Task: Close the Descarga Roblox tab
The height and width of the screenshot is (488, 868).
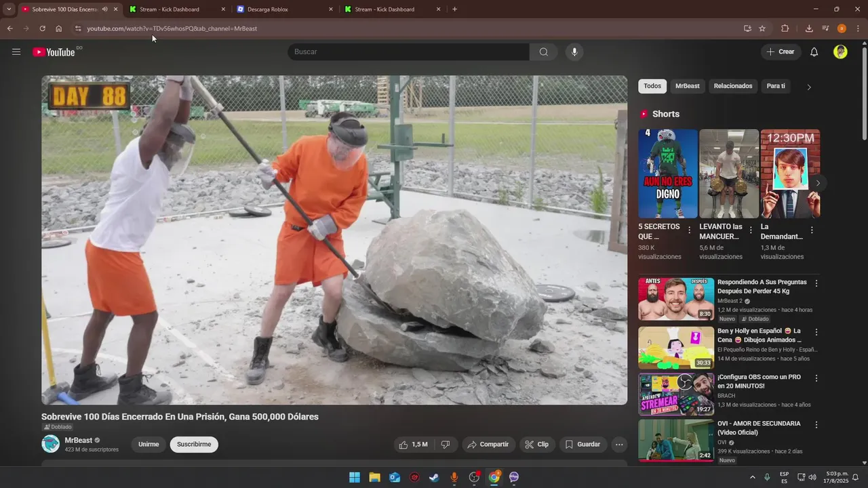Action: point(331,9)
